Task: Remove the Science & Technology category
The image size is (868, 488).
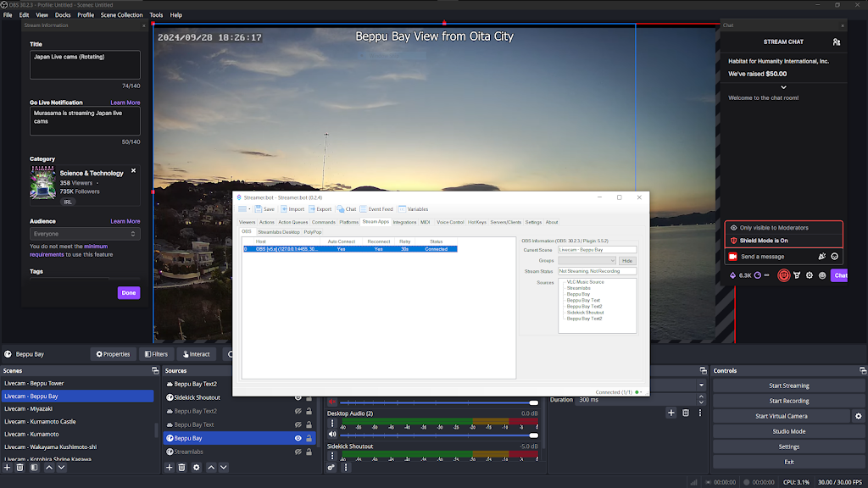Action: [x=133, y=171]
